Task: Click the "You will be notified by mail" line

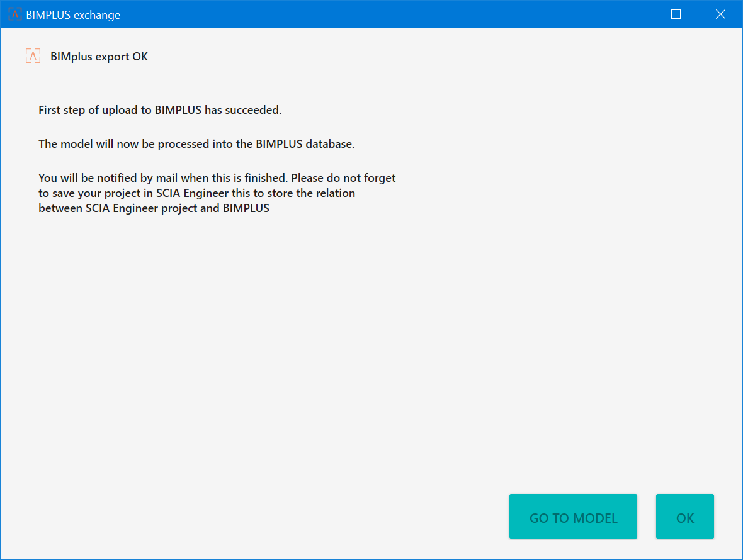Action: pyautogui.click(x=217, y=178)
